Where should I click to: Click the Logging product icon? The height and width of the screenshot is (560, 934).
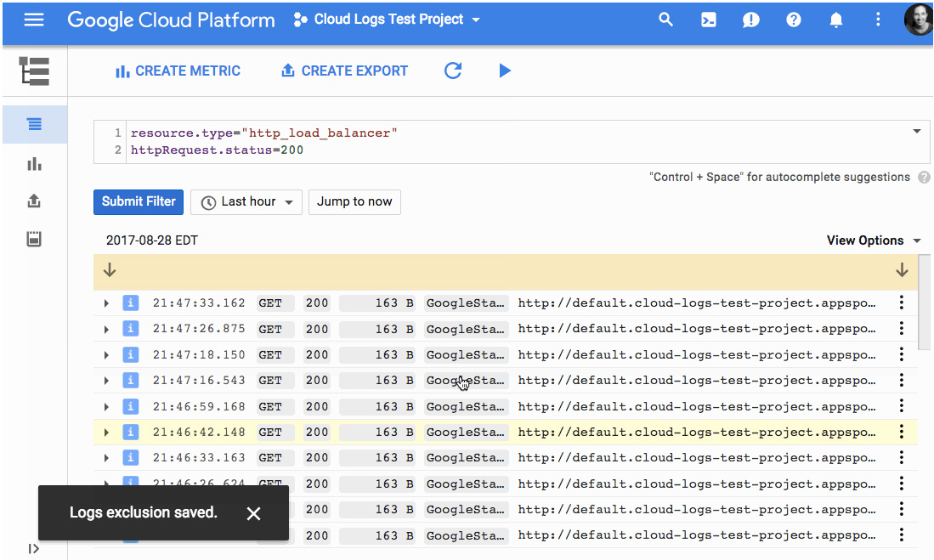(x=34, y=71)
